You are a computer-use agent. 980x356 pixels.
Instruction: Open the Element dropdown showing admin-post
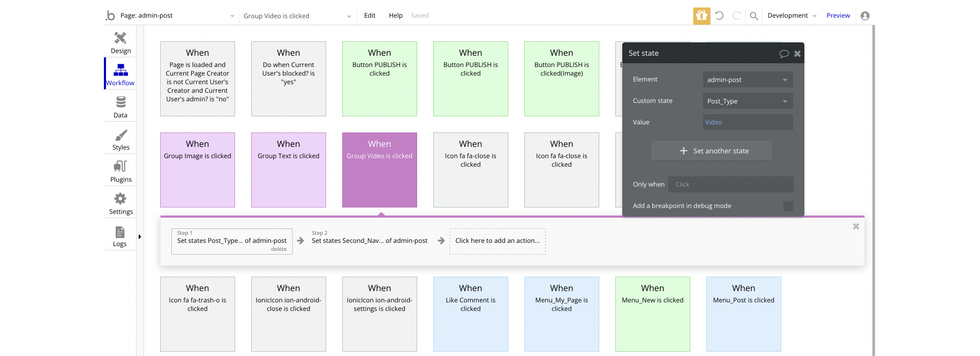point(748,80)
